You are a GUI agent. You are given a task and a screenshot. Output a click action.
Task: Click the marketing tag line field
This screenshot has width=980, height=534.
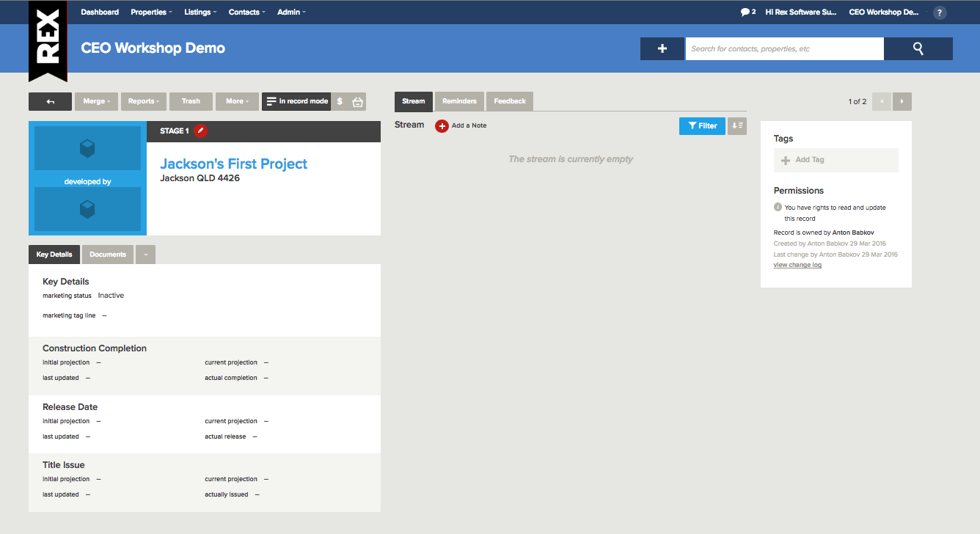click(75, 315)
